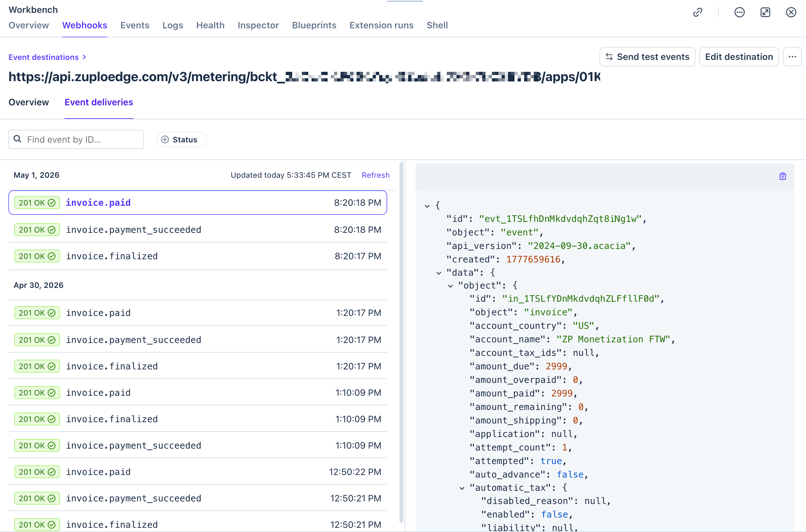Screen dimensions: 806x532
Task: Switch to the Events tab
Action: point(135,25)
